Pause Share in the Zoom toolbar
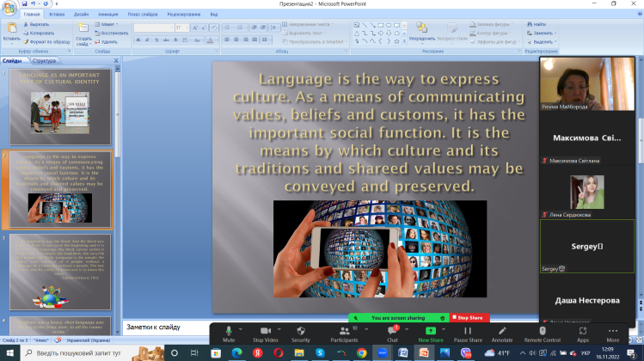The width and height of the screenshot is (644, 361). (468, 333)
